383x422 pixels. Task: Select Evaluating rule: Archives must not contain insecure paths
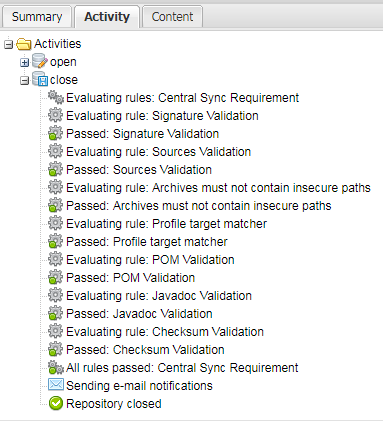(218, 188)
